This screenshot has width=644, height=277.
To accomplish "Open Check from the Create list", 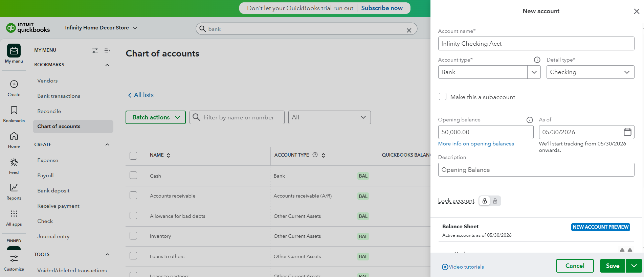I will [45, 221].
